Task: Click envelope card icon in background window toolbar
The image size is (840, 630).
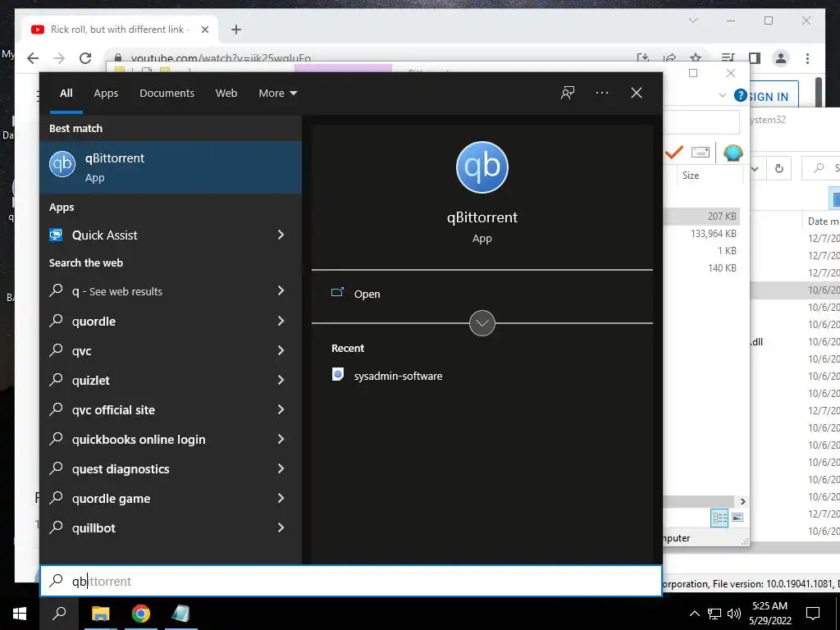Action: tap(701, 152)
